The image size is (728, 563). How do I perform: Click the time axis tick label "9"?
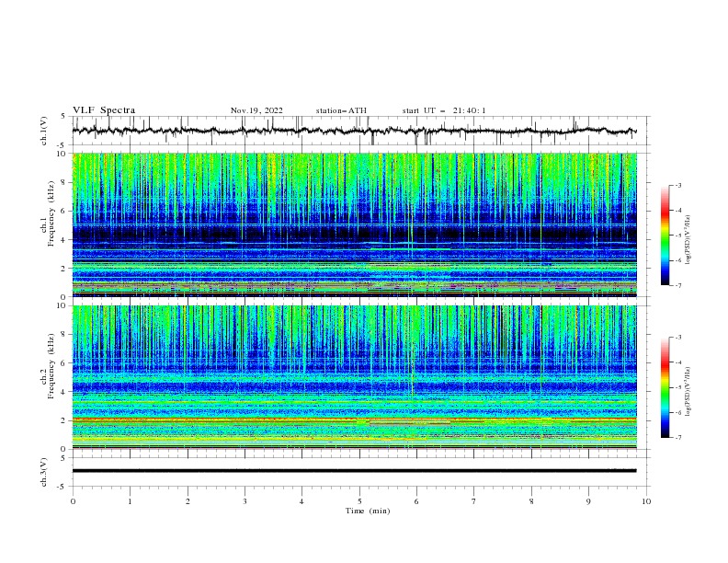[x=588, y=501]
